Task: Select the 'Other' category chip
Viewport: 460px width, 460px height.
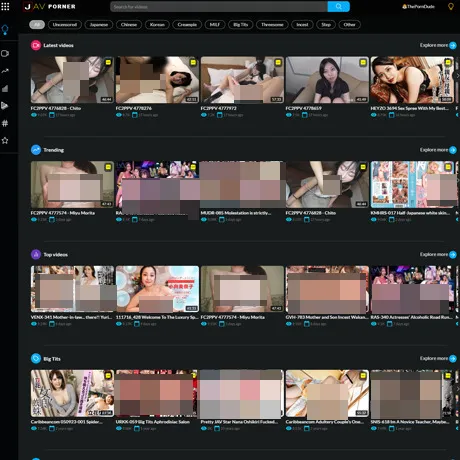Action: pos(349,25)
